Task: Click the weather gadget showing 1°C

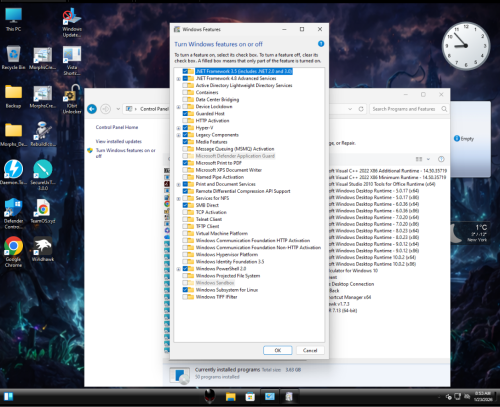Action: pyautogui.click(x=471, y=233)
